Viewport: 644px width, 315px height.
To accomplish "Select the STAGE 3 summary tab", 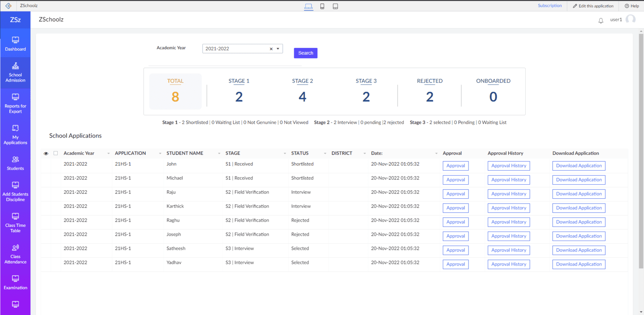I will pyautogui.click(x=366, y=91).
